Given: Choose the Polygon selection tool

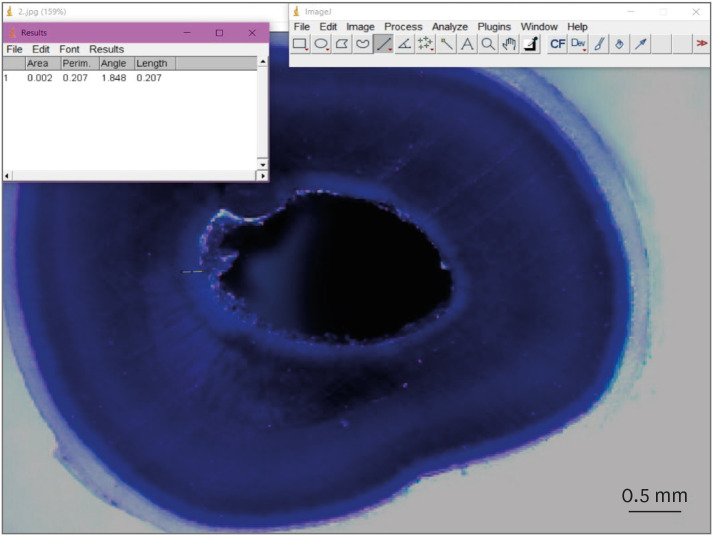Looking at the screenshot, I should [342, 44].
